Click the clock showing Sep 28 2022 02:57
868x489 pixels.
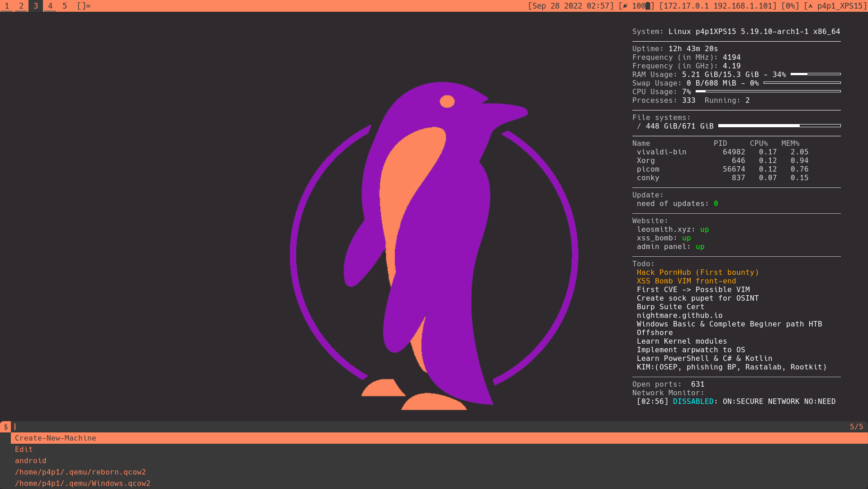571,6
